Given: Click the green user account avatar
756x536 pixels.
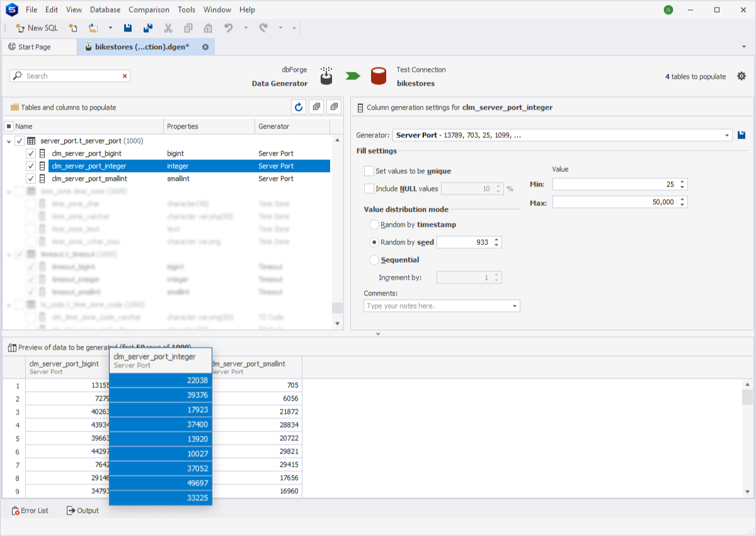Looking at the screenshot, I should [668, 9].
